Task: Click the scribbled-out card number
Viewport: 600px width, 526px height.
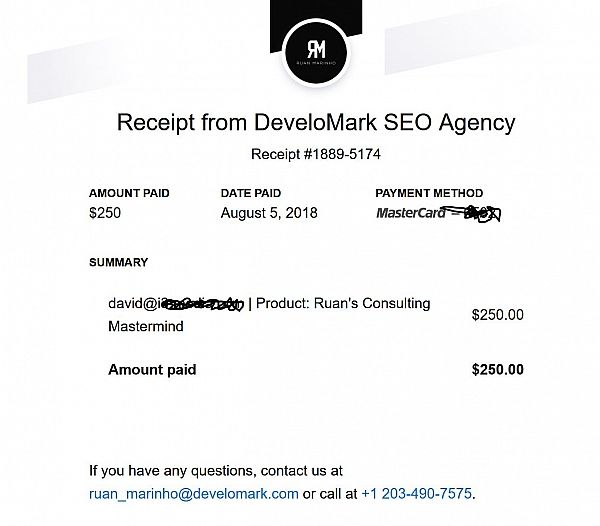Action: tap(478, 213)
